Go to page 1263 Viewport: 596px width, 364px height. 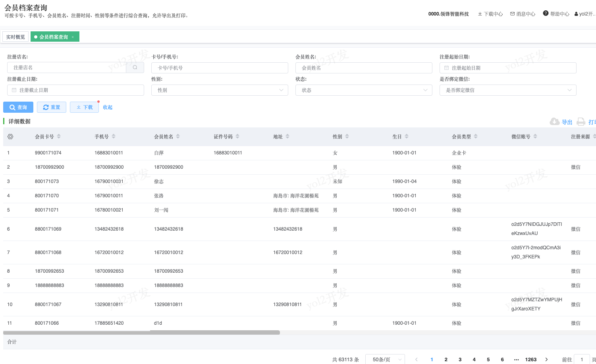tap(531, 360)
